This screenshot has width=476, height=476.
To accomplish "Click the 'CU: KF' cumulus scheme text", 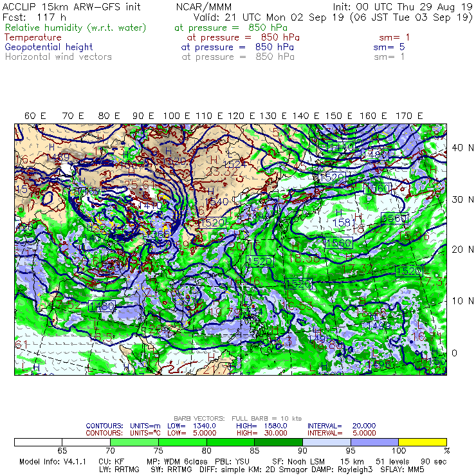I will point(111,462).
